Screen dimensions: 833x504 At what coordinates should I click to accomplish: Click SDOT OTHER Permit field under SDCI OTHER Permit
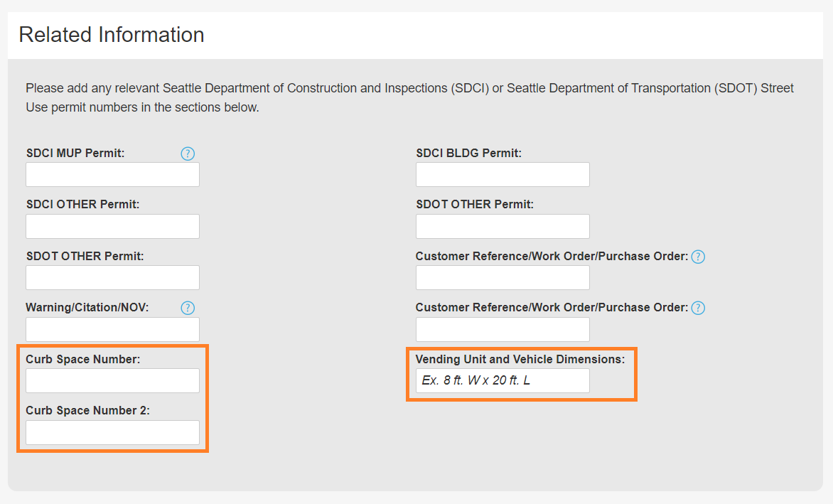click(112, 277)
